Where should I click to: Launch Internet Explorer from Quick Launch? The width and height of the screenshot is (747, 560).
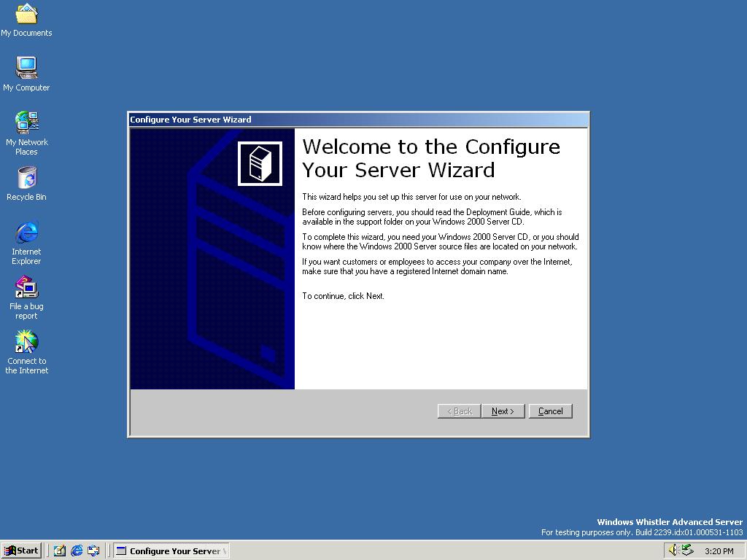pos(77,551)
